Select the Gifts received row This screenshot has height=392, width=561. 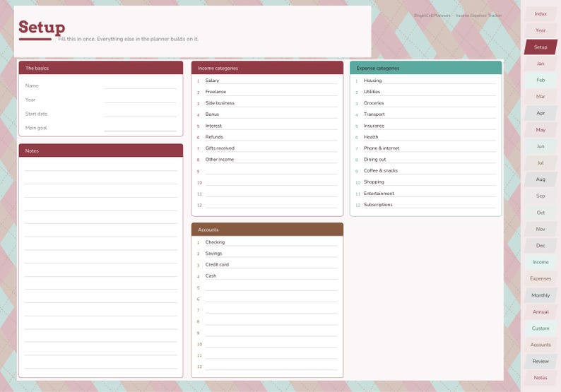coord(267,148)
